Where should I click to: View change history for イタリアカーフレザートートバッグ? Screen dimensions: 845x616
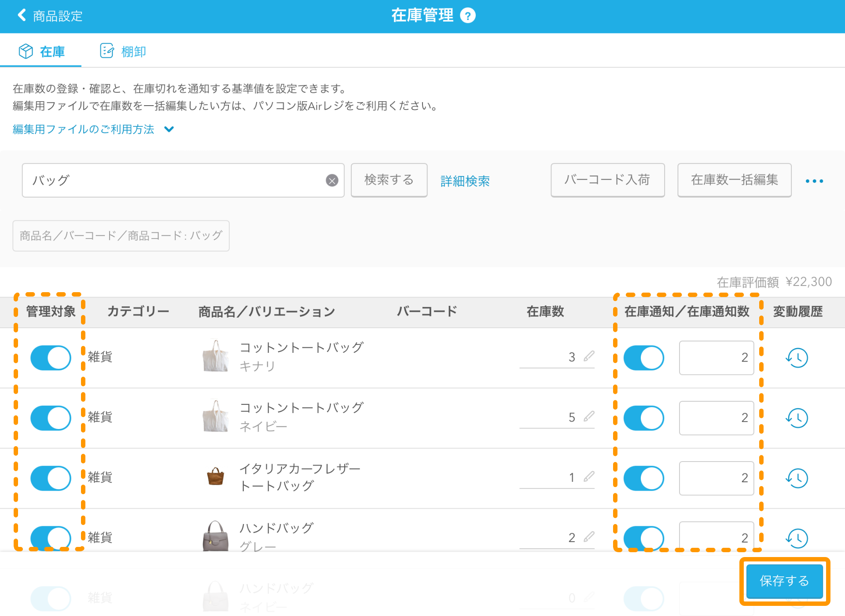tap(797, 478)
